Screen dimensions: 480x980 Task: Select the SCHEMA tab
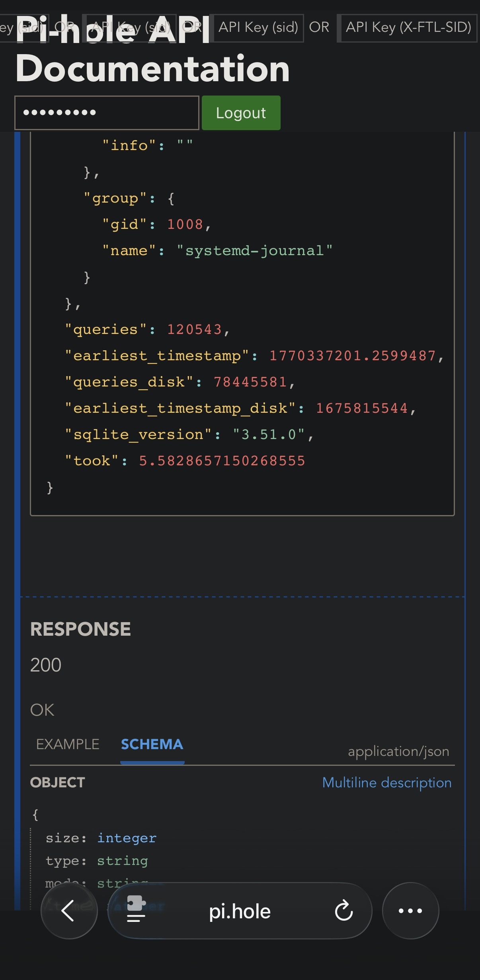point(152,744)
